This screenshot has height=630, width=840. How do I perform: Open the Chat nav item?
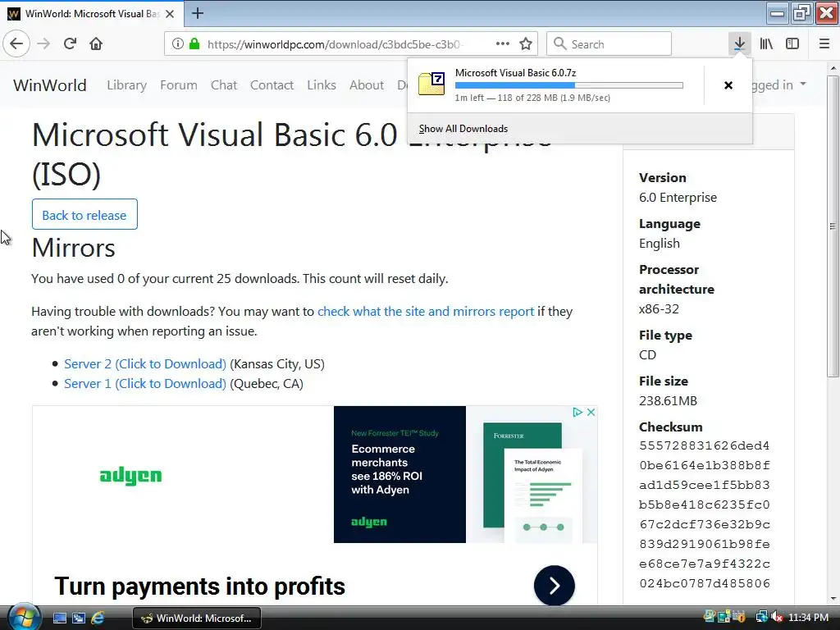[x=224, y=84]
